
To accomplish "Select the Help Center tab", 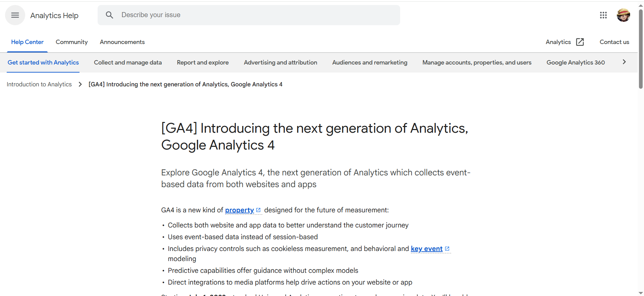I will click(x=27, y=42).
